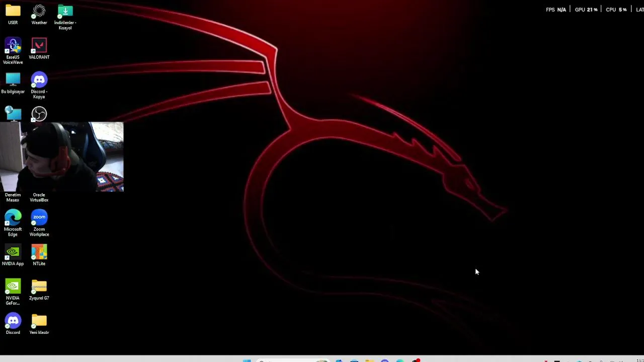Screen dimensions: 644x362
Task: Click the GPU 21% overlay readout
Action: click(x=586, y=10)
